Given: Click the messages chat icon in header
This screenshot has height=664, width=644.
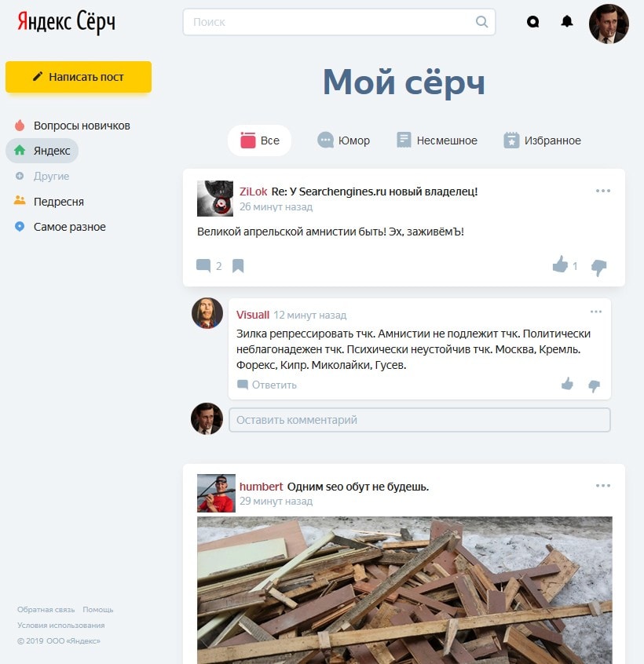Looking at the screenshot, I should pos(533,22).
